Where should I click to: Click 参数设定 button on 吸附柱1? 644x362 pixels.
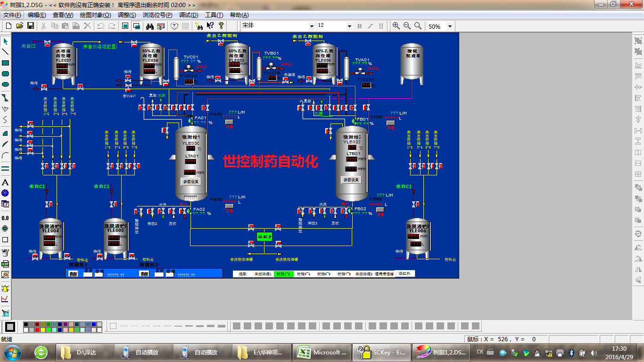pyautogui.click(x=190, y=181)
